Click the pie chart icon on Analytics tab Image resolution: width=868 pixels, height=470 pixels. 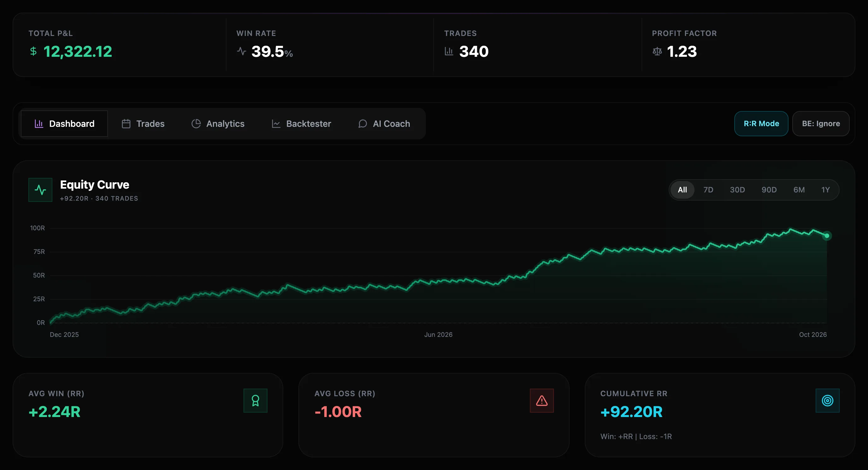pyautogui.click(x=196, y=124)
